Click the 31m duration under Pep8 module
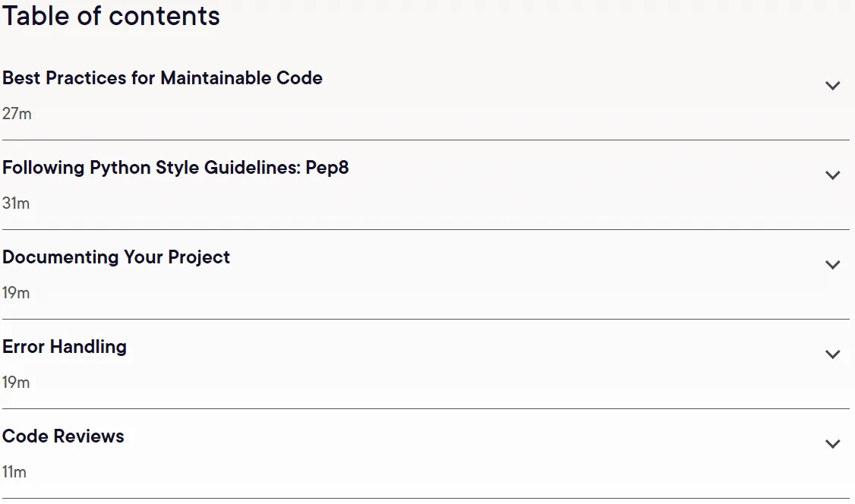Screen dimensions: 855x504 click(x=16, y=203)
